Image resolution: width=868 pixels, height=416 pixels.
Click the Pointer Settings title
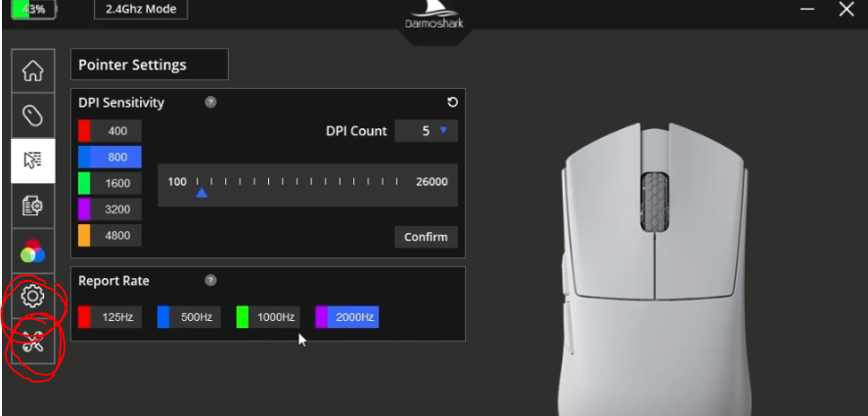pos(132,65)
